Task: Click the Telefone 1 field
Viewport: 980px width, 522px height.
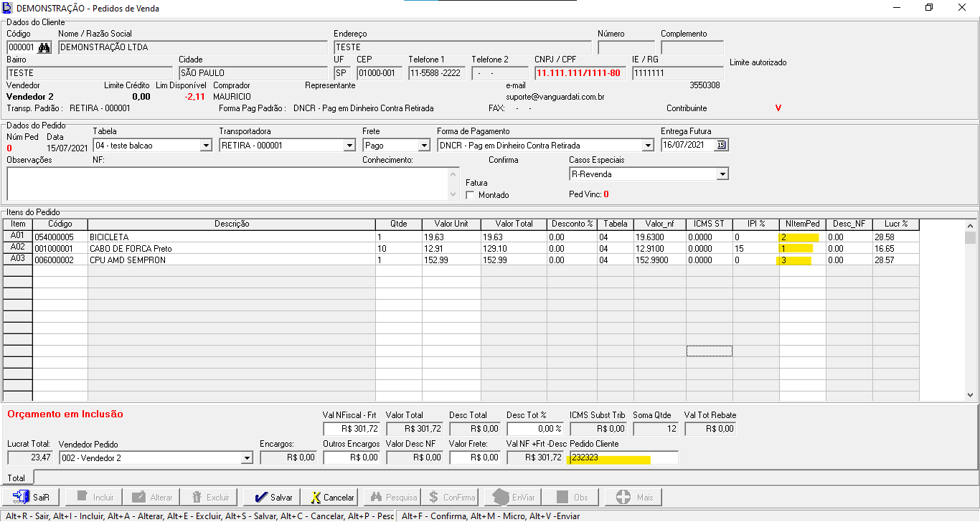Action: 437,73
